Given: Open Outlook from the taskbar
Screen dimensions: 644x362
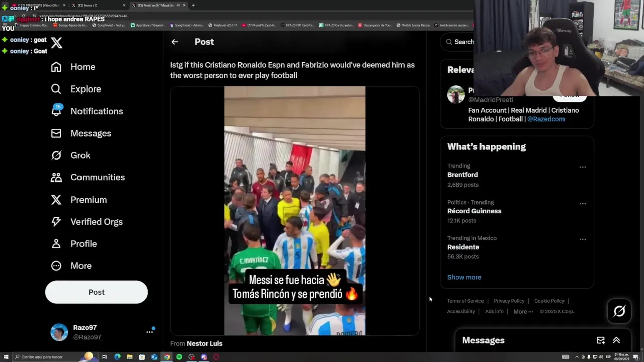Looking at the screenshot, I should pos(154,357).
